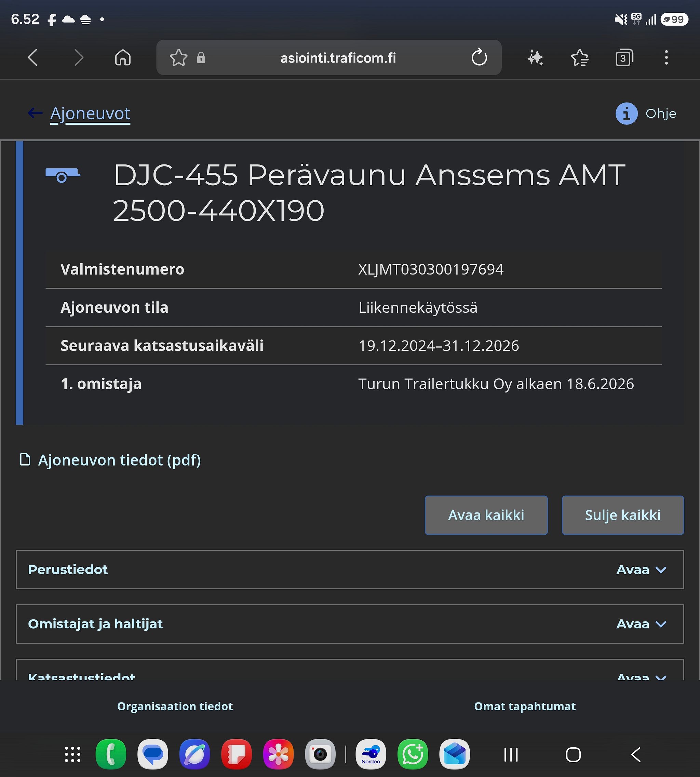The width and height of the screenshot is (700, 777).
Task: Show recent apps with the three-bar button
Action: pyautogui.click(x=511, y=755)
